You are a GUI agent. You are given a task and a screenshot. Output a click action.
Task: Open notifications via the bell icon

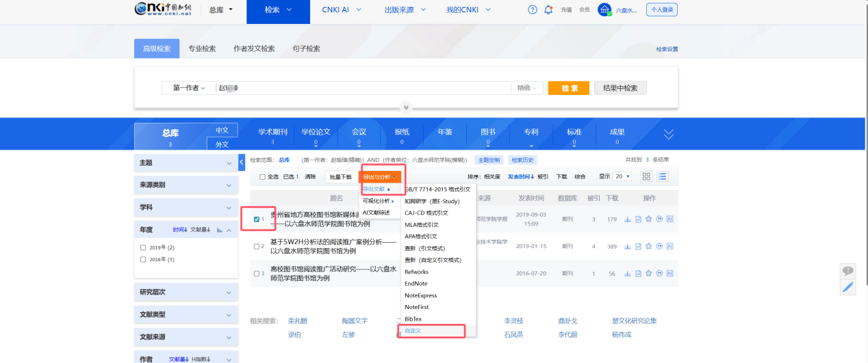(x=548, y=10)
